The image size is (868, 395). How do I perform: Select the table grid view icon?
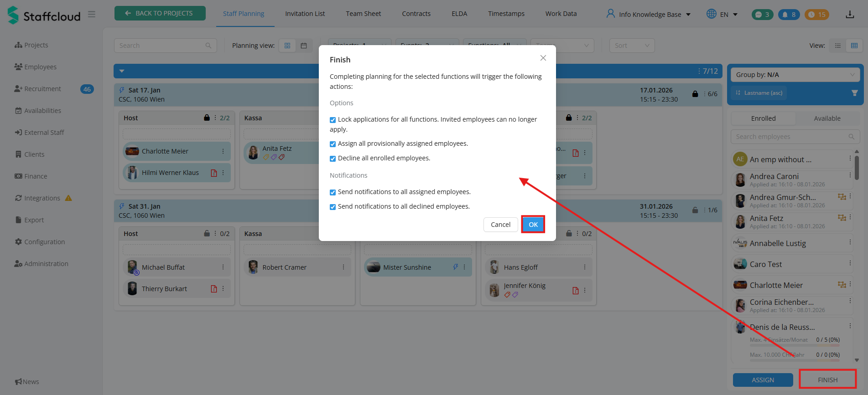[854, 46]
